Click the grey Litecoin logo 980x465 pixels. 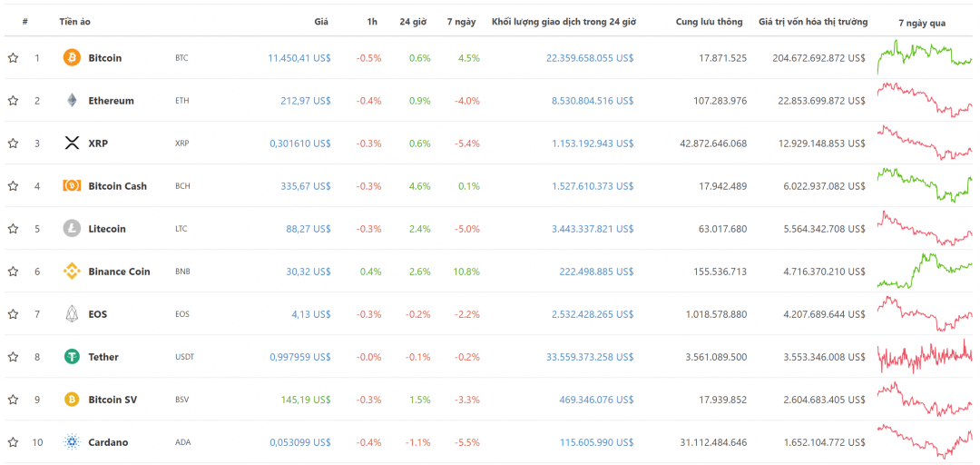pyautogui.click(x=72, y=229)
